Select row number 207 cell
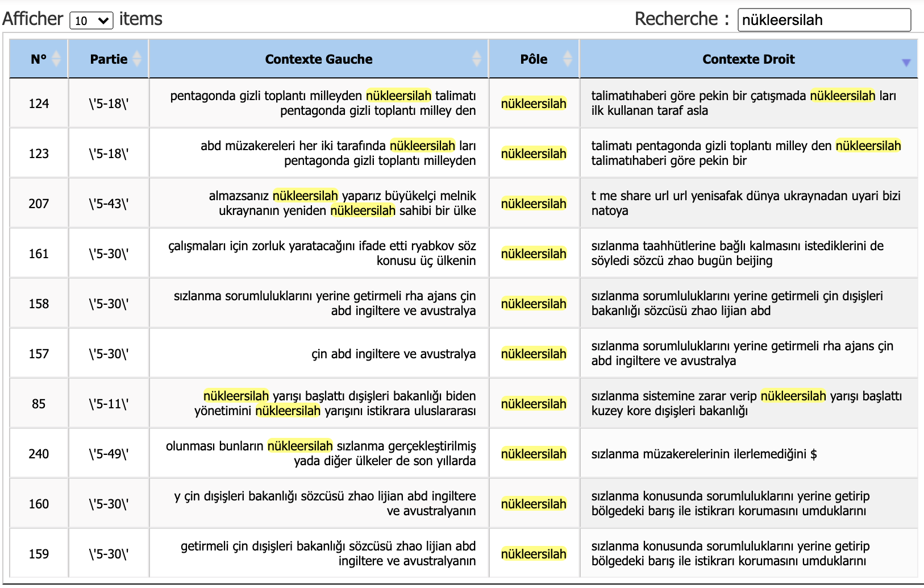Viewport: 924px width, 588px height. (x=39, y=204)
